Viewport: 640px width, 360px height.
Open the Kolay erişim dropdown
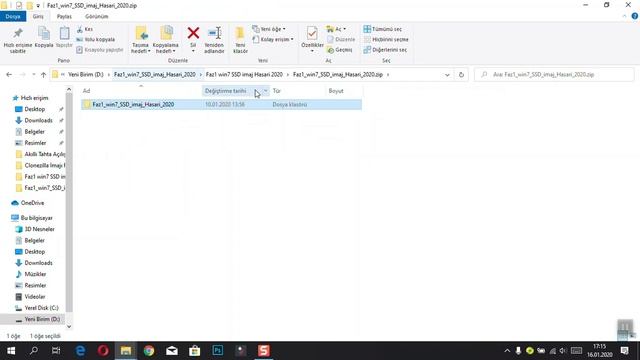tap(273, 40)
